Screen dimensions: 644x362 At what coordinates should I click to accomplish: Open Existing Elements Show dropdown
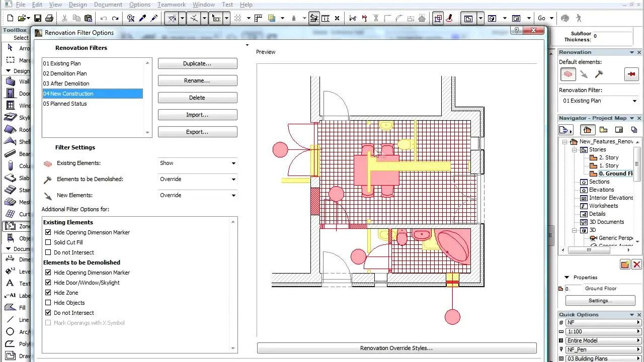click(x=197, y=163)
